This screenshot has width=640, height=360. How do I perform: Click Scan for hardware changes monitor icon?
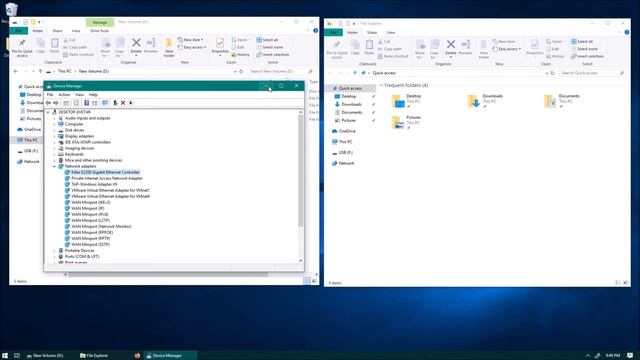105,103
